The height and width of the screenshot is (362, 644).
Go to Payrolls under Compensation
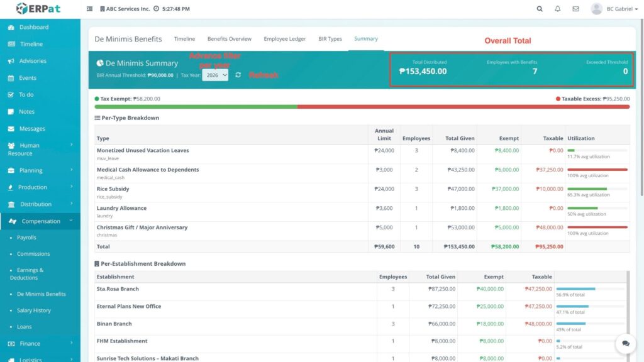tap(26, 238)
